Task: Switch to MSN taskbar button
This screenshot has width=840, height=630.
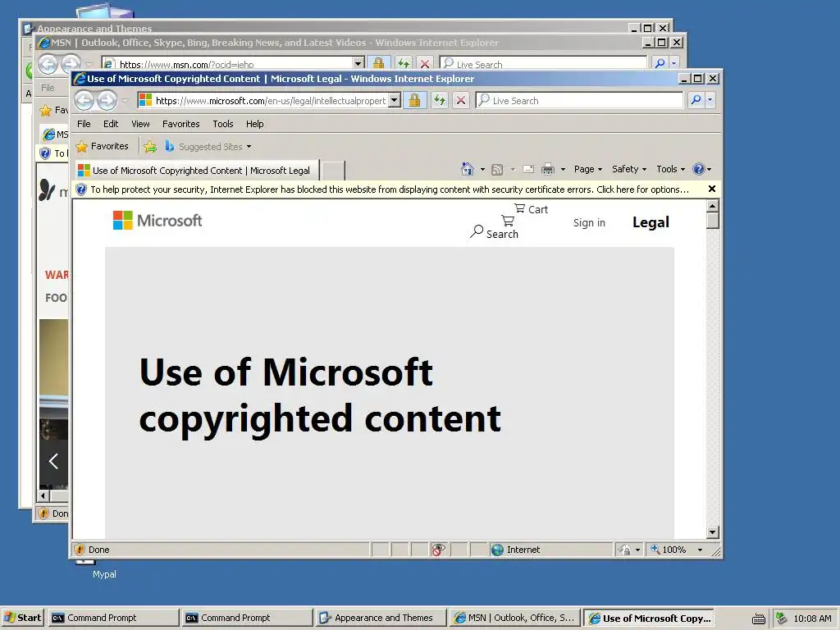Action: (x=514, y=618)
